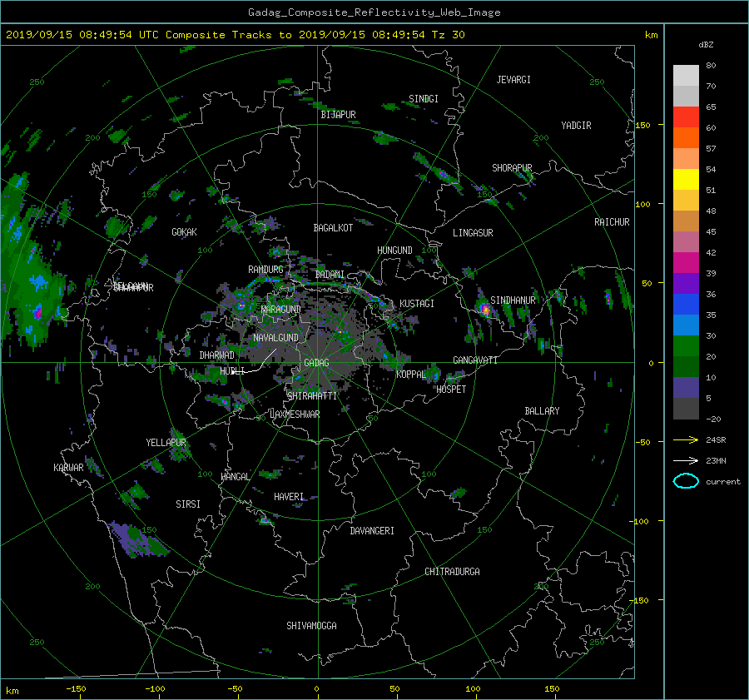
Task: Click the BIJAPUR city label
Action: click(x=338, y=115)
